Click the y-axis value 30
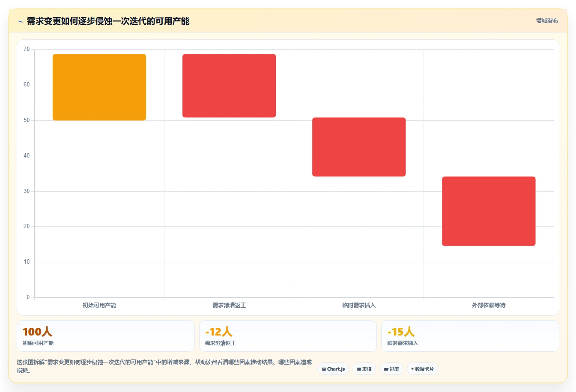This screenshot has width=576, height=392. (27, 191)
